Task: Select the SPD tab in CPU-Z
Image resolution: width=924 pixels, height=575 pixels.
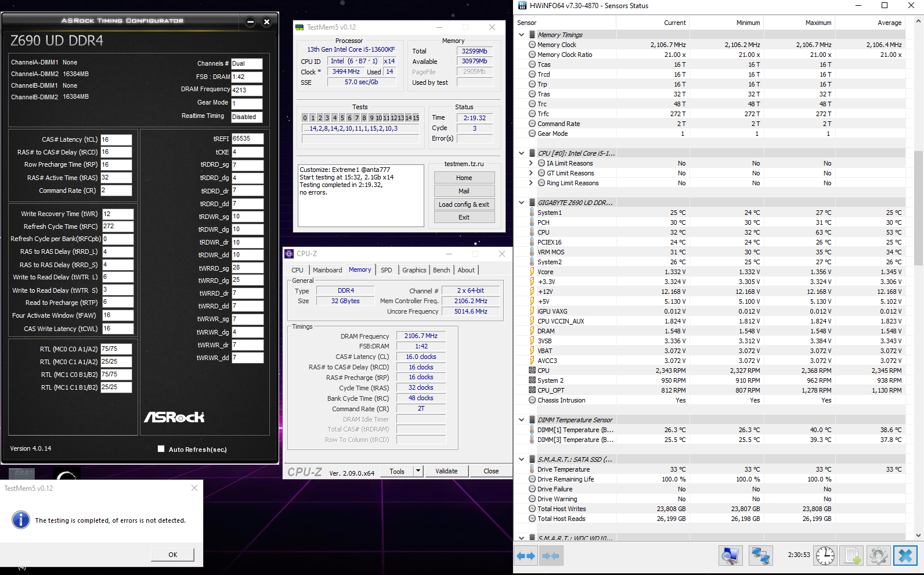Action: [387, 270]
